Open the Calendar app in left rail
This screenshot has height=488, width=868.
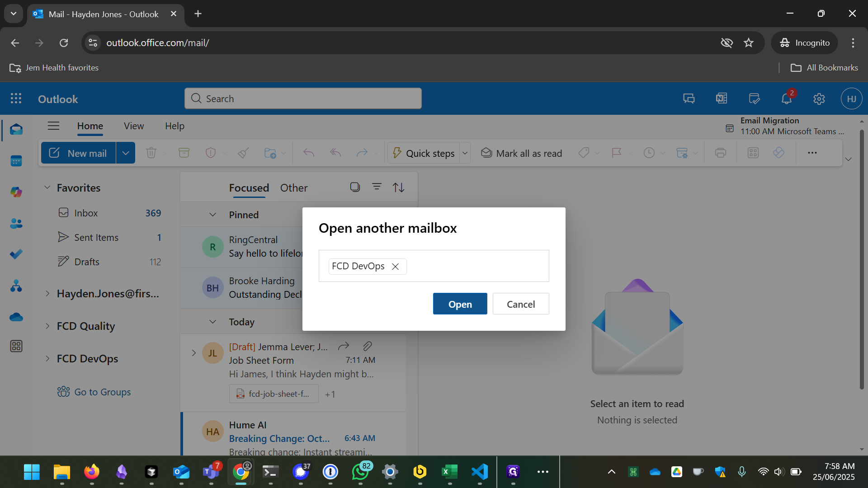(x=16, y=161)
